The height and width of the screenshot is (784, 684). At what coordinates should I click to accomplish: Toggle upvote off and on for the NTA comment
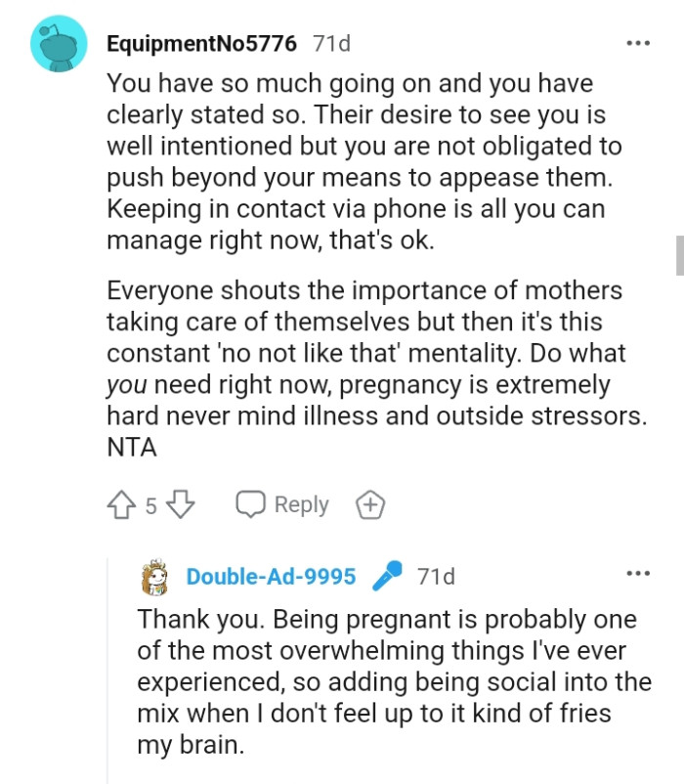tap(119, 504)
